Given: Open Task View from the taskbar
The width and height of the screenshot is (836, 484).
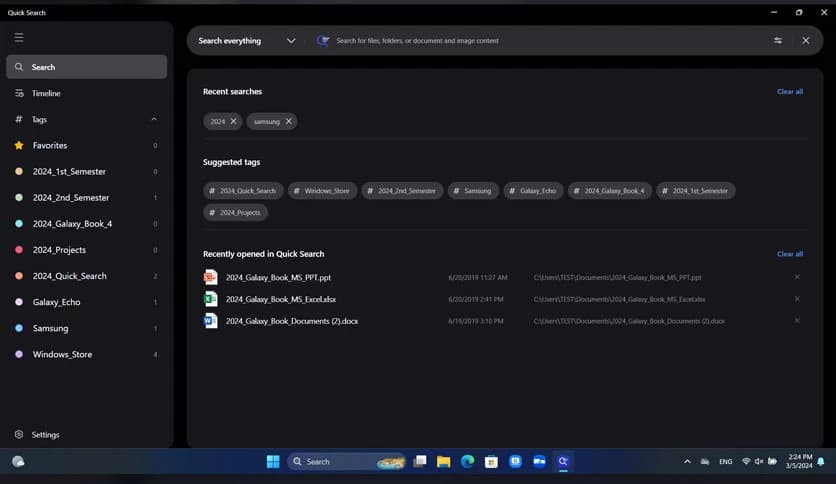Looking at the screenshot, I should pos(420,461).
